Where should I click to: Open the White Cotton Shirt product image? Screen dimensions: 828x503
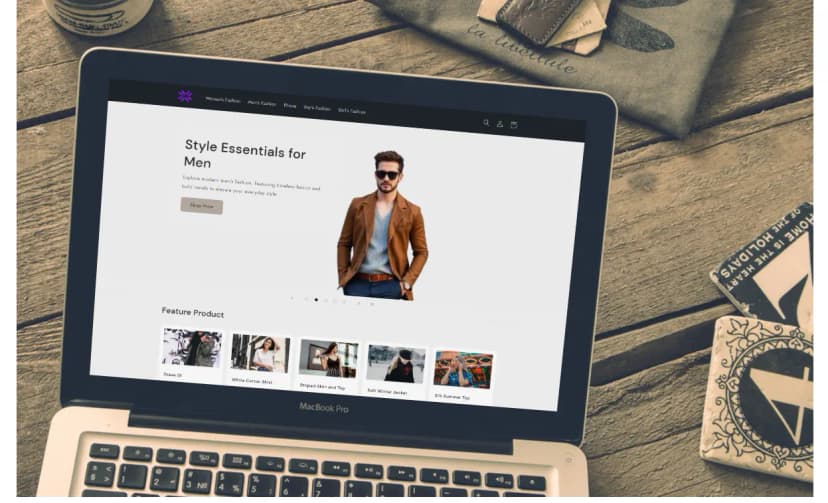pyautogui.click(x=260, y=353)
